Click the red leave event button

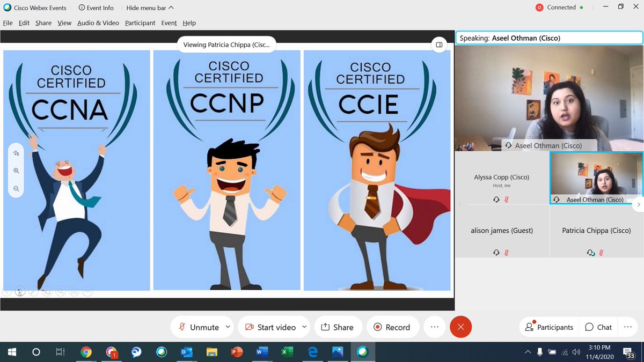pos(460,327)
